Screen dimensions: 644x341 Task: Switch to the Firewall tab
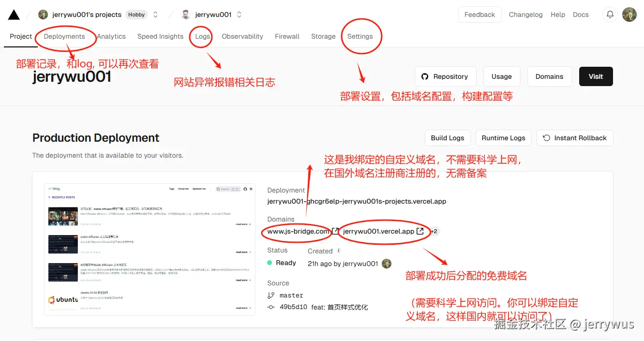287,36
